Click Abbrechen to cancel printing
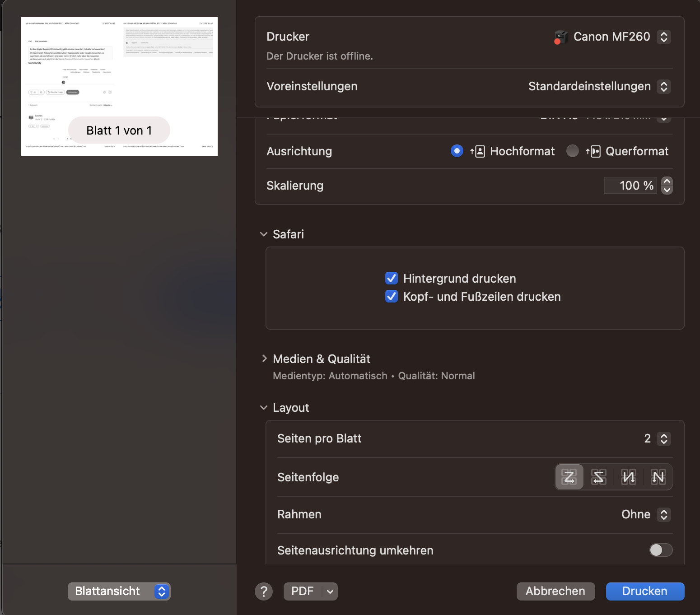The image size is (700, 615). point(555,591)
